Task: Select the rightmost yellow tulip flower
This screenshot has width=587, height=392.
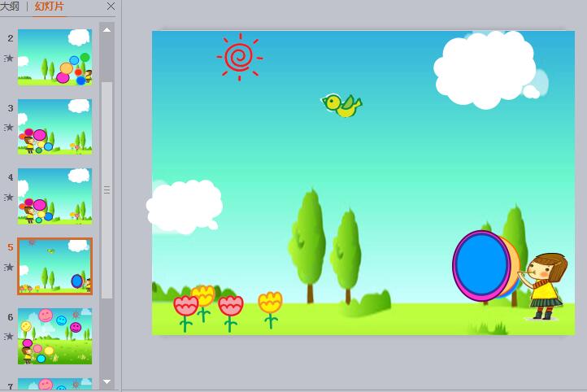Action: tap(270, 310)
